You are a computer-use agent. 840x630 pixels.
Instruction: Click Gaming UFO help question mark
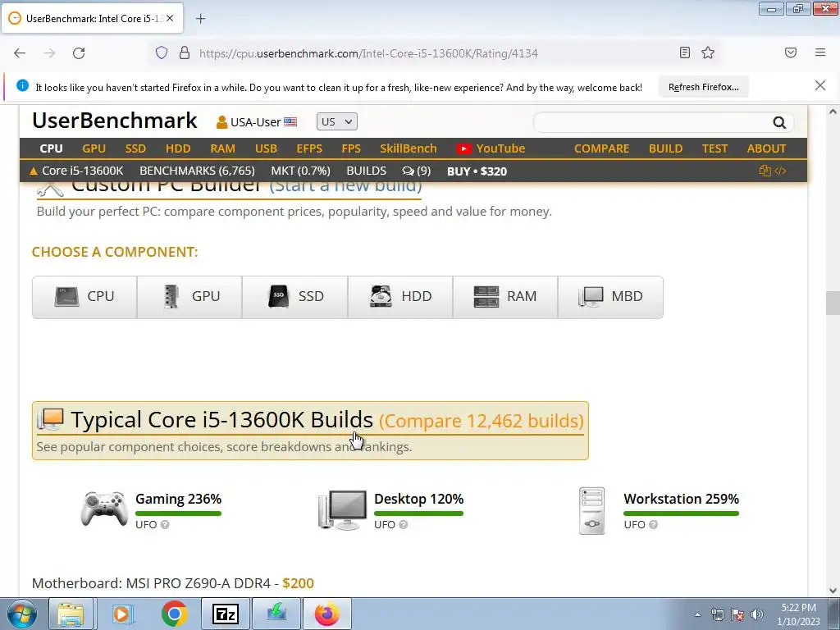165,524
